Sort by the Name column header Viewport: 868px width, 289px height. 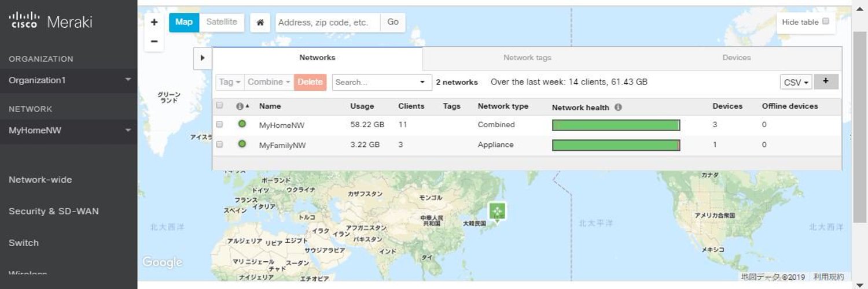pos(270,106)
